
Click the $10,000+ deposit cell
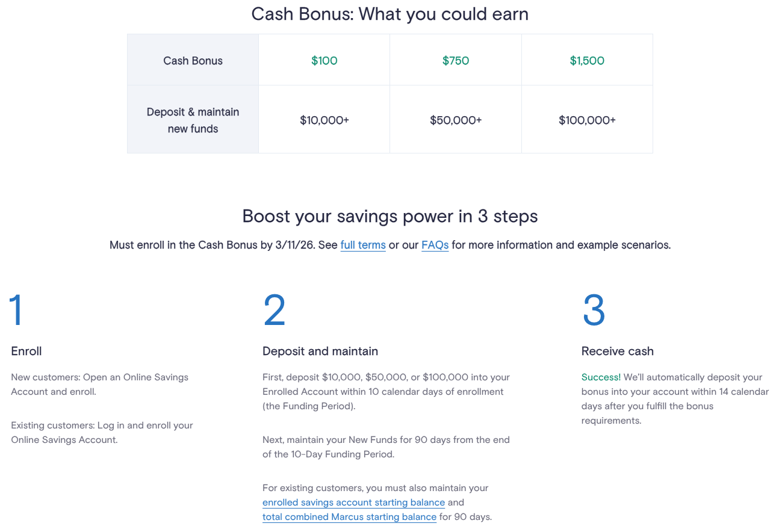coord(324,120)
